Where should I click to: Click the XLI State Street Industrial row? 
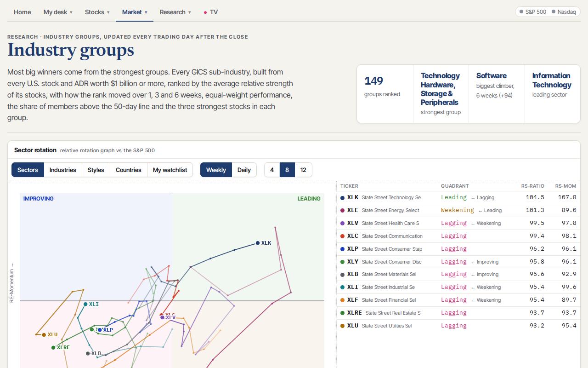[458, 287]
